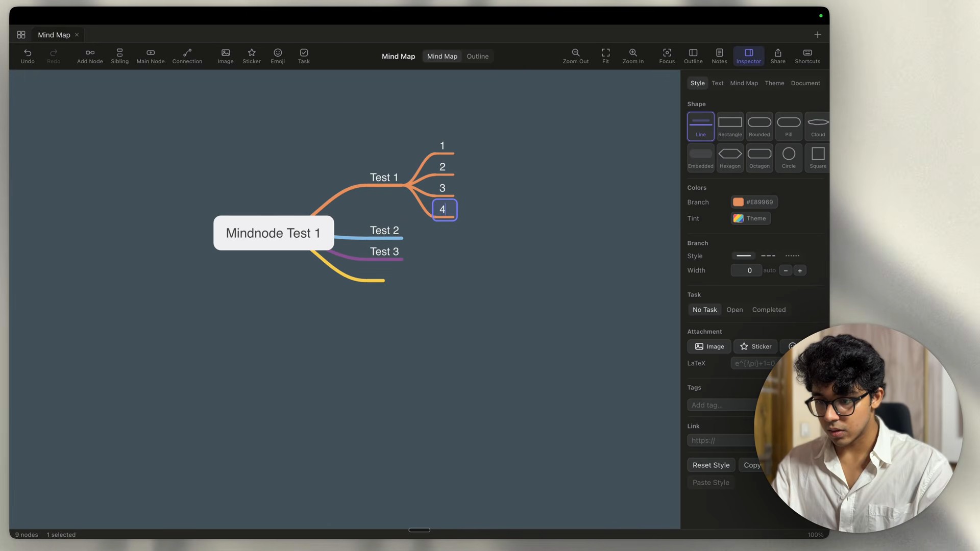980x551 pixels.
Task: Click the Attachment Sticker button
Action: point(755,346)
